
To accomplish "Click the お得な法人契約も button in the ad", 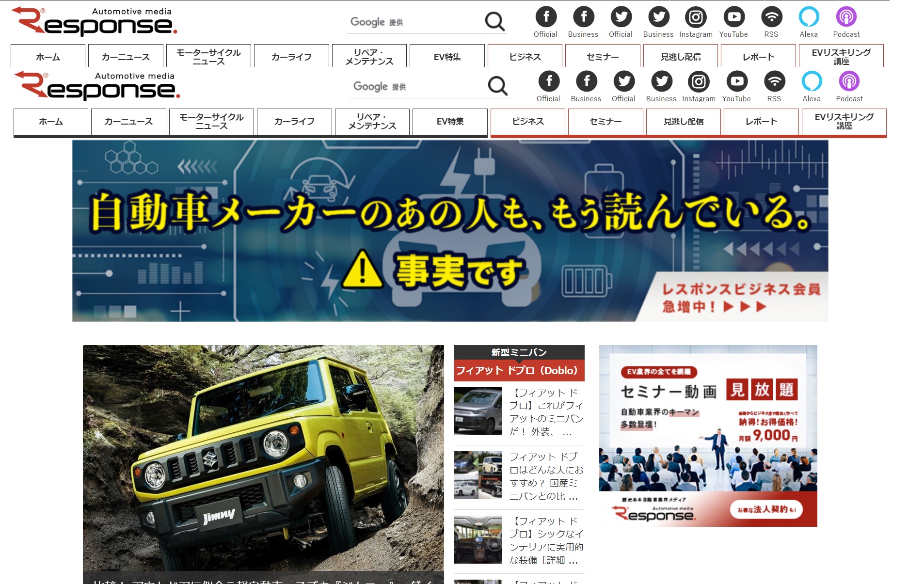I will pyautogui.click(x=766, y=509).
